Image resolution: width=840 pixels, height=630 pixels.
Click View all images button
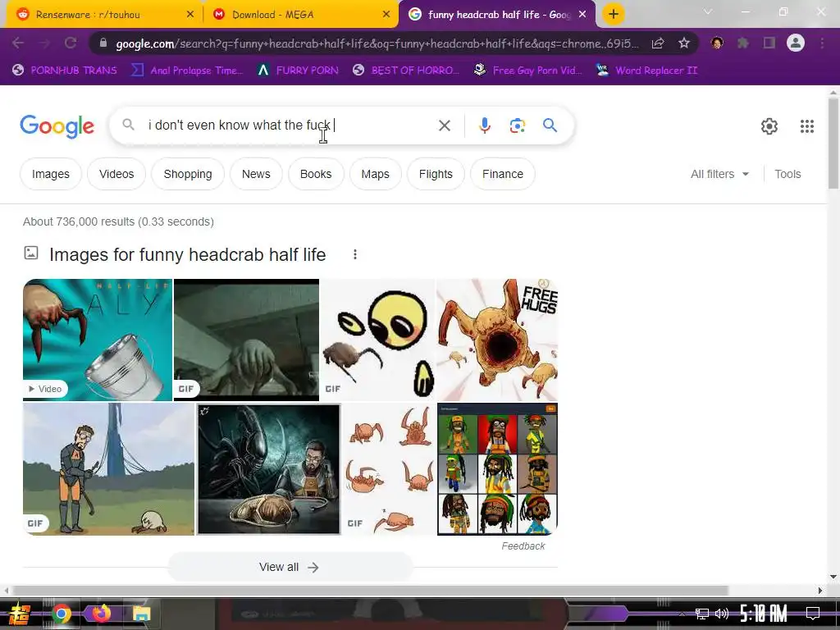pos(290,568)
